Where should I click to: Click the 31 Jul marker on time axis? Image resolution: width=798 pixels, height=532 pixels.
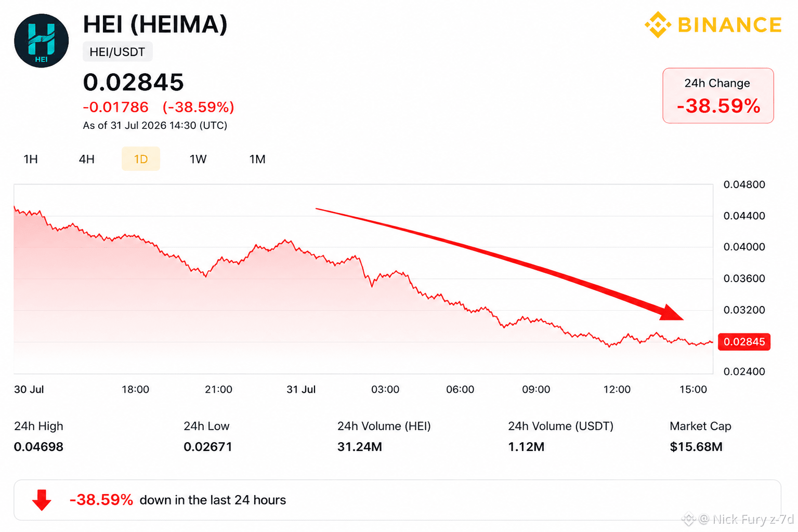click(301, 389)
